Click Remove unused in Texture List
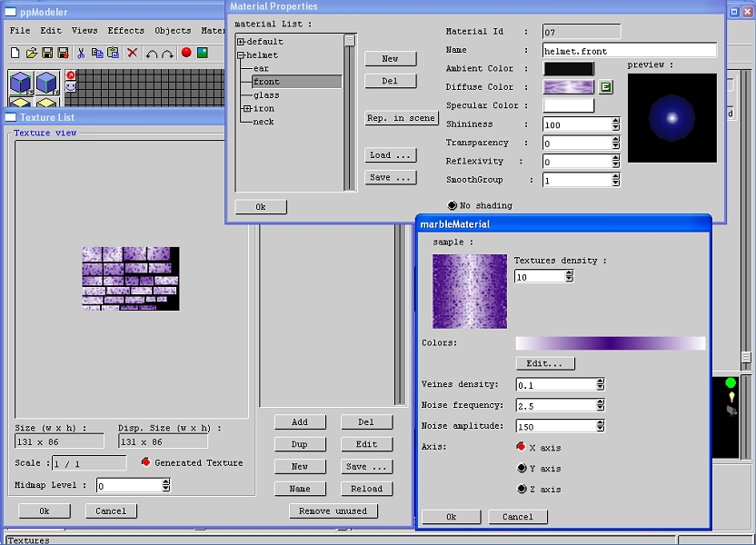 pos(333,510)
